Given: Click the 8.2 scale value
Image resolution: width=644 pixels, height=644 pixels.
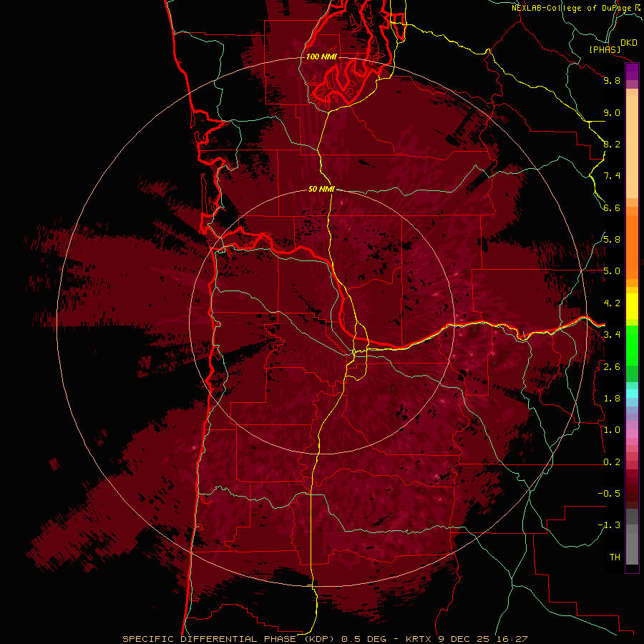Looking at the screenshot, I should coord(612,144).
